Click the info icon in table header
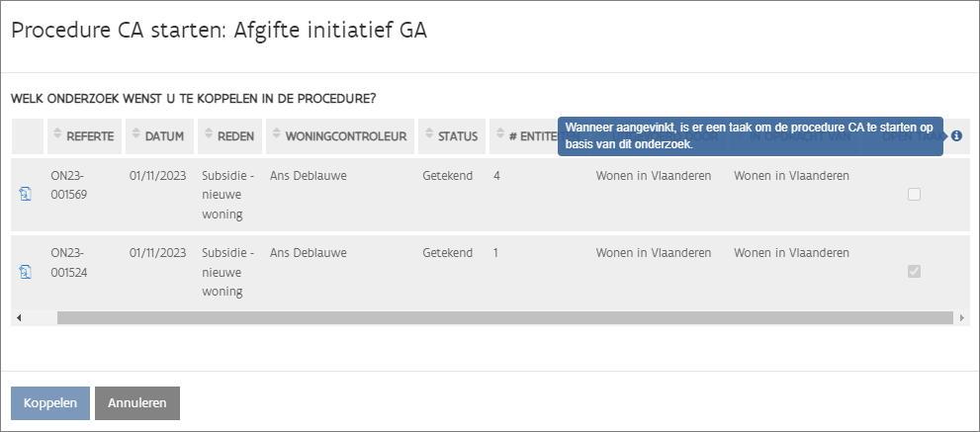The height and width of the screenshot is (432, 980). tap(956, 136)
